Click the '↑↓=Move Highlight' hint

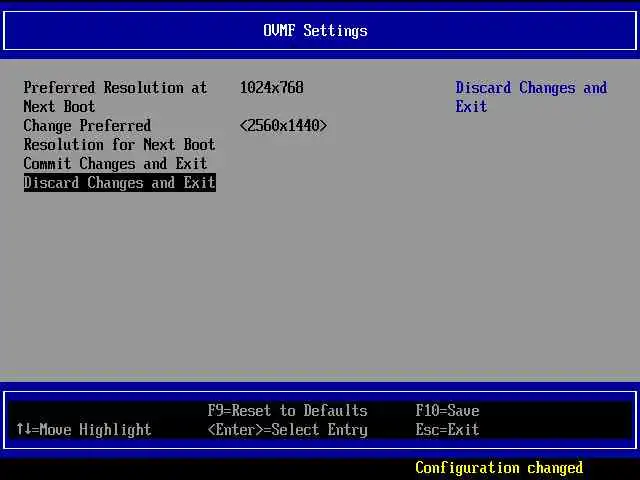(x=84, y=430)
